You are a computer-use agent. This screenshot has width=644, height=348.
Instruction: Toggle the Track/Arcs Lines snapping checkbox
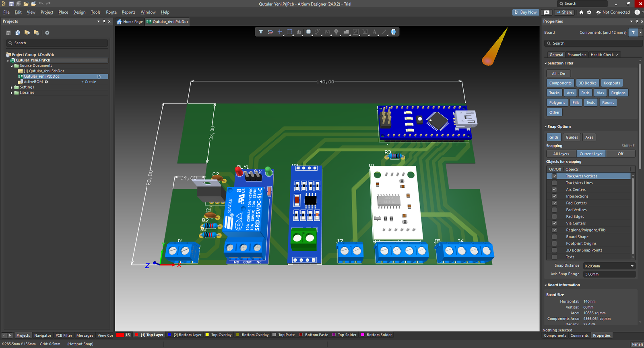pyautogui.click(x=554, y=183)
